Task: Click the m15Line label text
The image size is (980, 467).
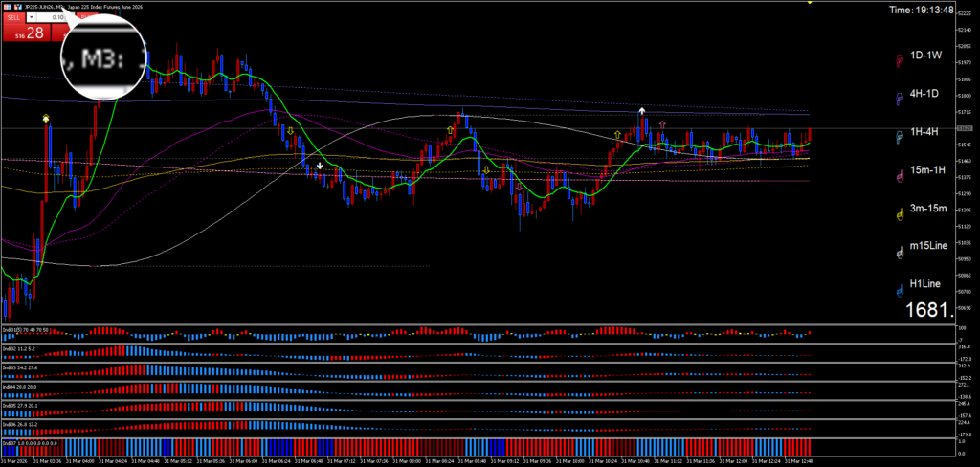Action: (928, 246)
